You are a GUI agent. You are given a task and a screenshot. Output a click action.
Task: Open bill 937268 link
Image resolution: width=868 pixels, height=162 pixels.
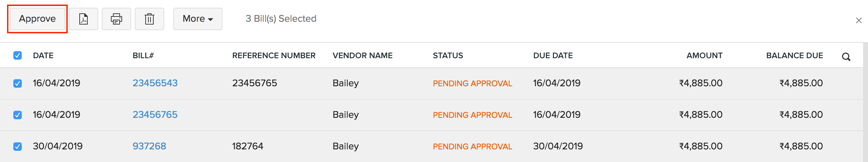(149, 146)
